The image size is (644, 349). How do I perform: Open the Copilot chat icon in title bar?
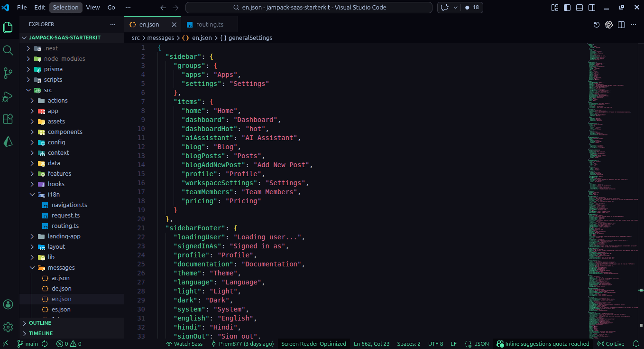[445, 8]
